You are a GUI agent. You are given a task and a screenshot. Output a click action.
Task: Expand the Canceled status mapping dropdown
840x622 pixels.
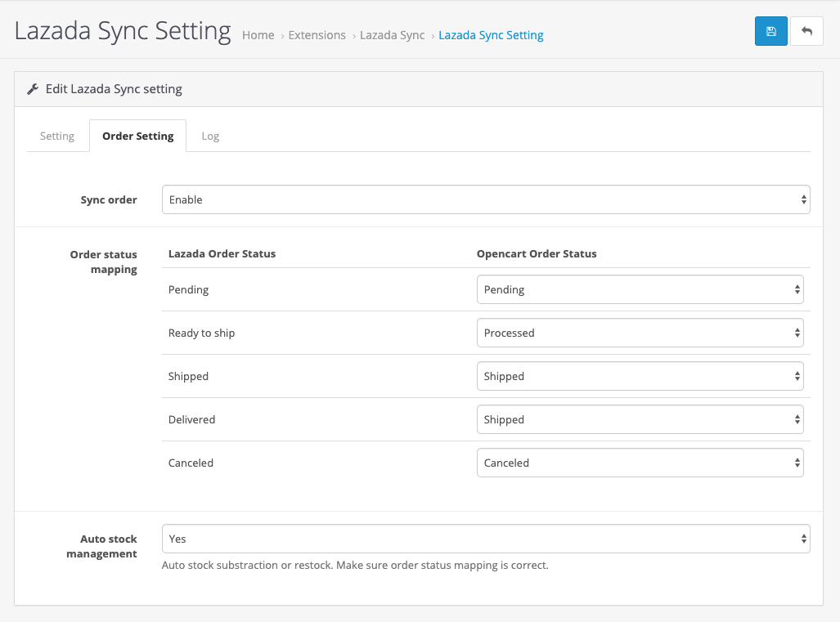pos(640,463)
